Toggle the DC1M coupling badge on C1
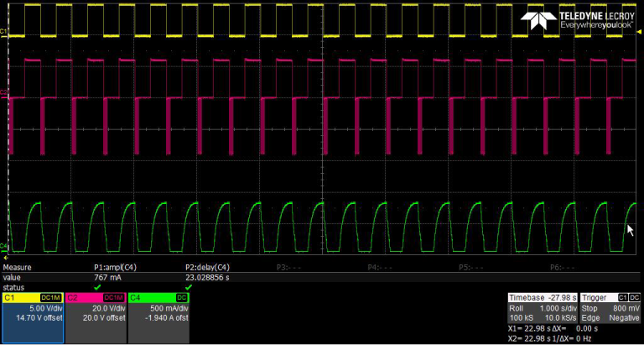Image resolution: width=644 pixels, height=345 pixels. tap(51, 298)
